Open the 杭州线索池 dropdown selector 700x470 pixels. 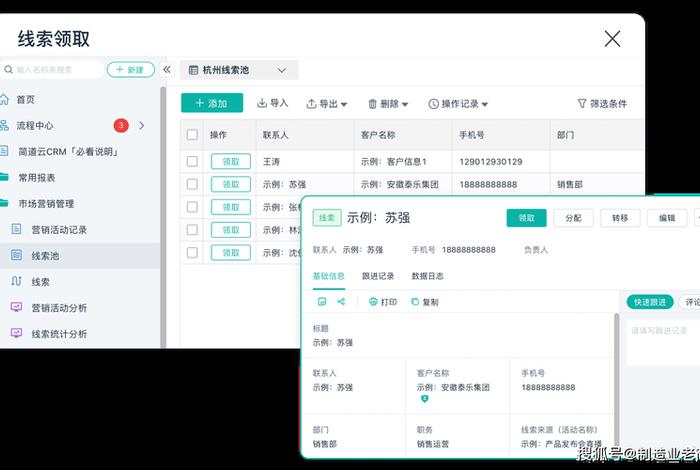tap(239, 70)
